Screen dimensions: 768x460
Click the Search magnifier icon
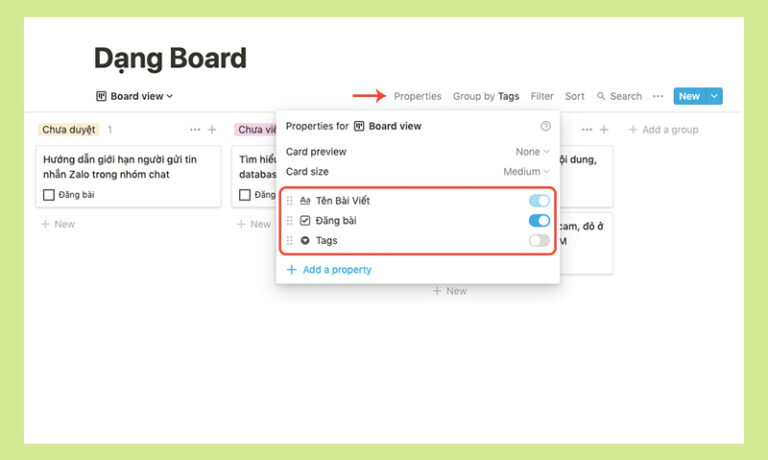(601, 97)
